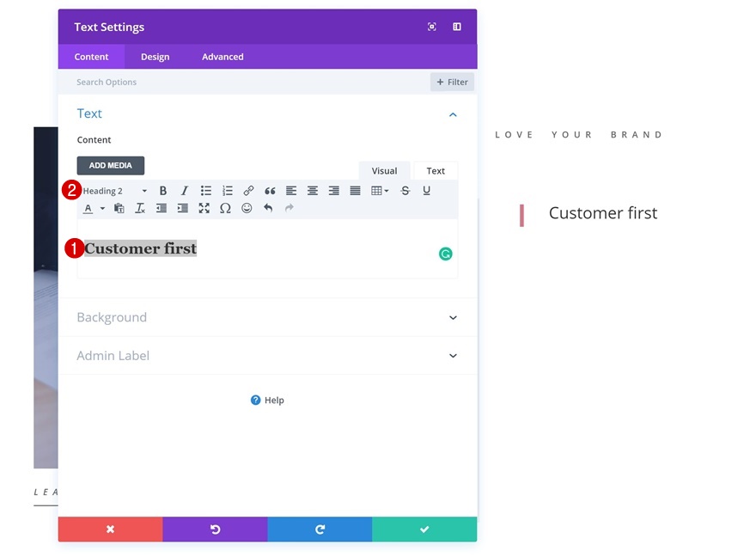Screen dimensions: 756x557
Task: Expand the Background section
Action: tap(267, 317)
